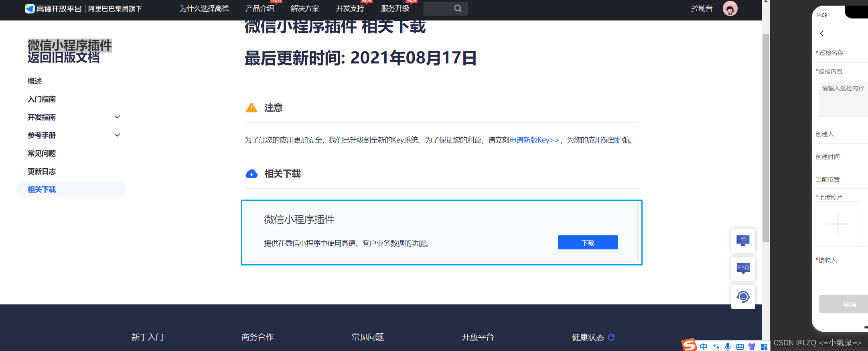Click the health status refresh icon
Viewport: 868px width, 351px height.
pyautogui.click(x=611, y=337)
